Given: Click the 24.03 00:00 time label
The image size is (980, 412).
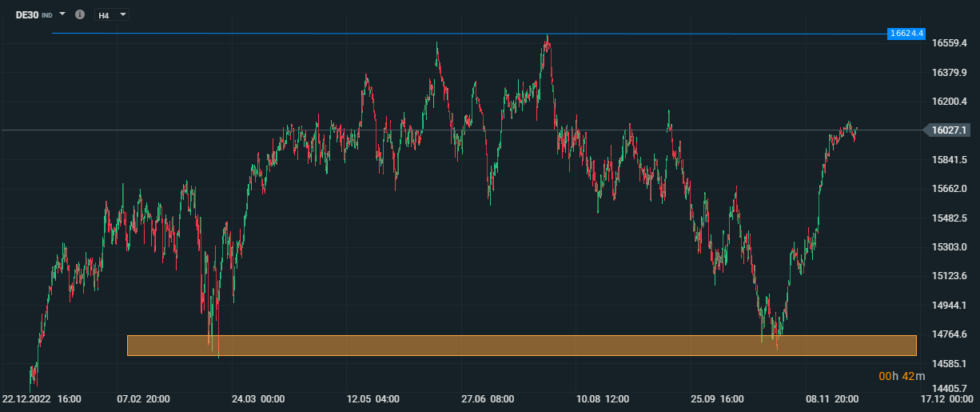Looking at the screenshot, I should pyautogui.click(x=258, y=398).
